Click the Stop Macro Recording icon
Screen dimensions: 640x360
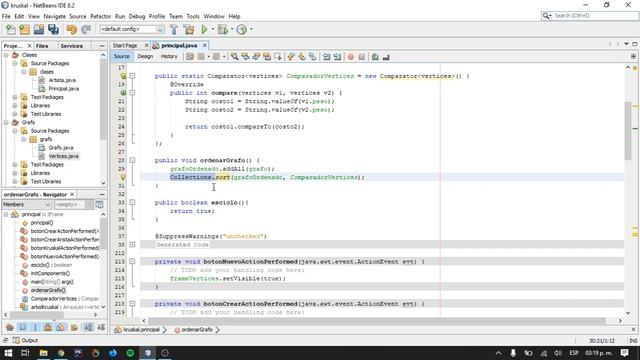362,57
